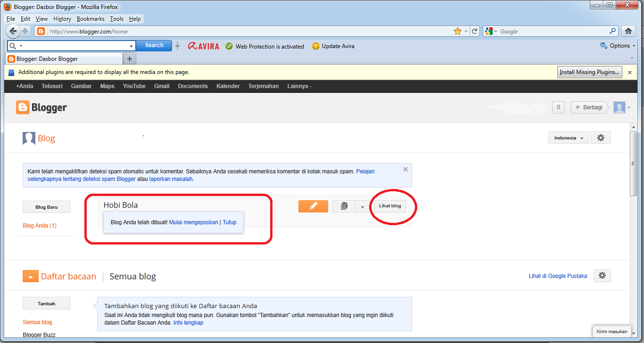
Task: Expand the address bar history dropdown arrow
Action: (x=466, y=32)
